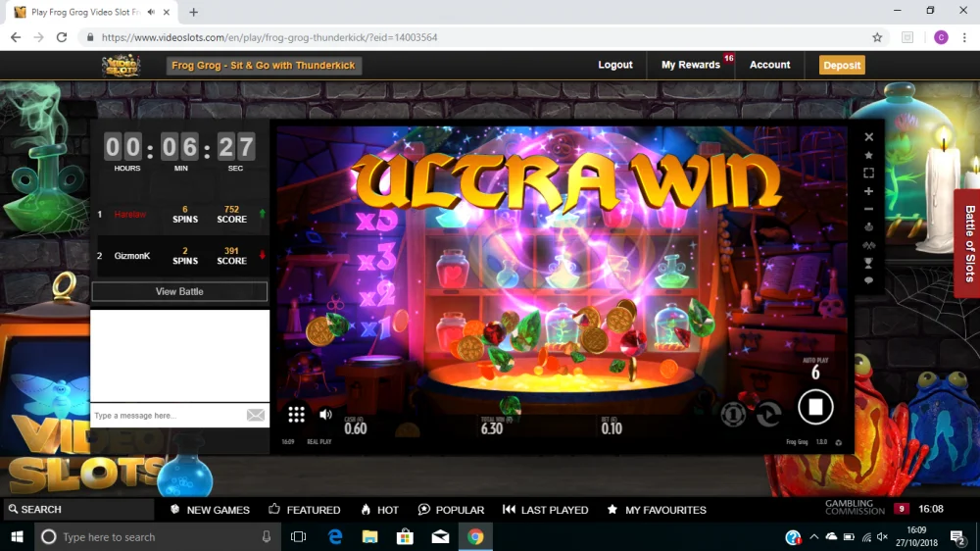
Task: Go back in the browser
Action: pos(16,37)
